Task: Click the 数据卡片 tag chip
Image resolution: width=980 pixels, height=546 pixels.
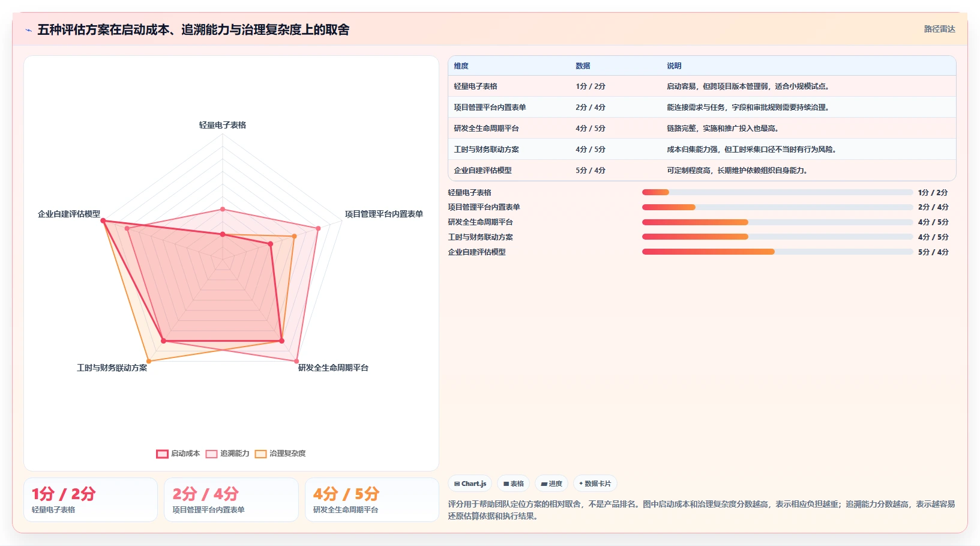Action: (x=595, y=484)
